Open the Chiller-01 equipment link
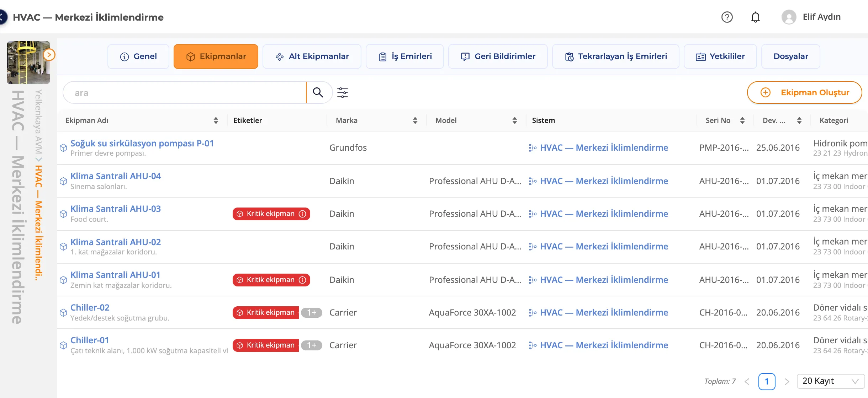The image size is (868, 398). tap(90, 340)
